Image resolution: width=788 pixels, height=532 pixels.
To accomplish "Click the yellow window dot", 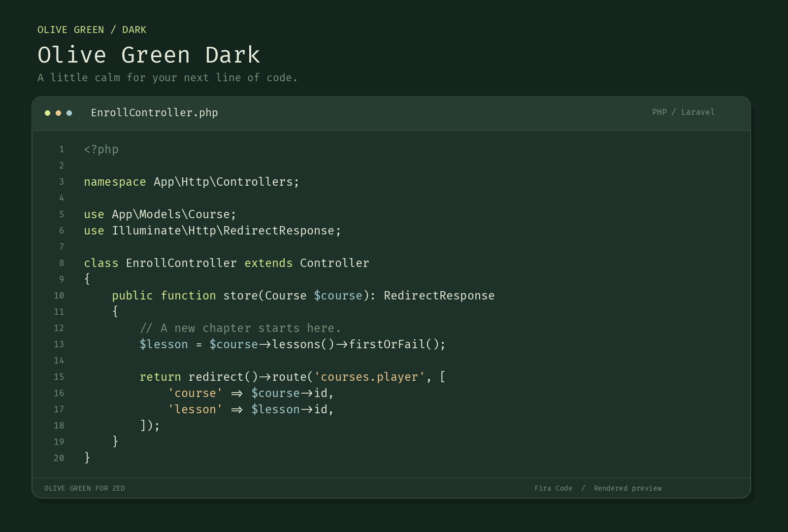I will (47, 113).
